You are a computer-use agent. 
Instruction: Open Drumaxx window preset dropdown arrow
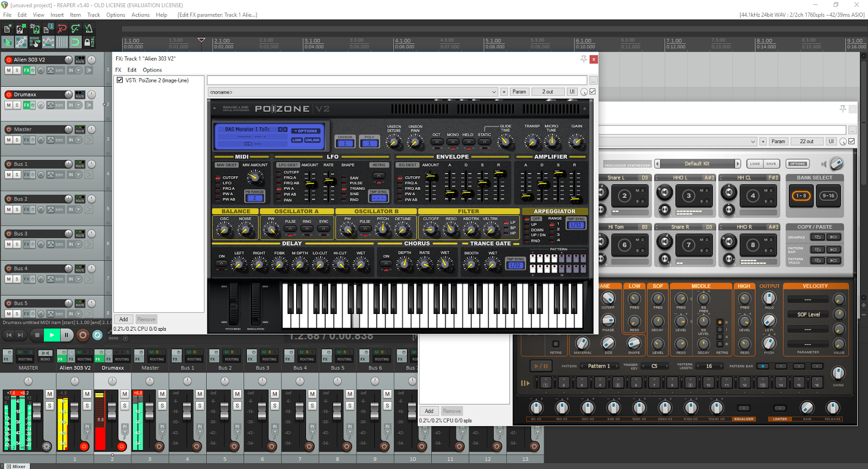[x=753, y=142]
